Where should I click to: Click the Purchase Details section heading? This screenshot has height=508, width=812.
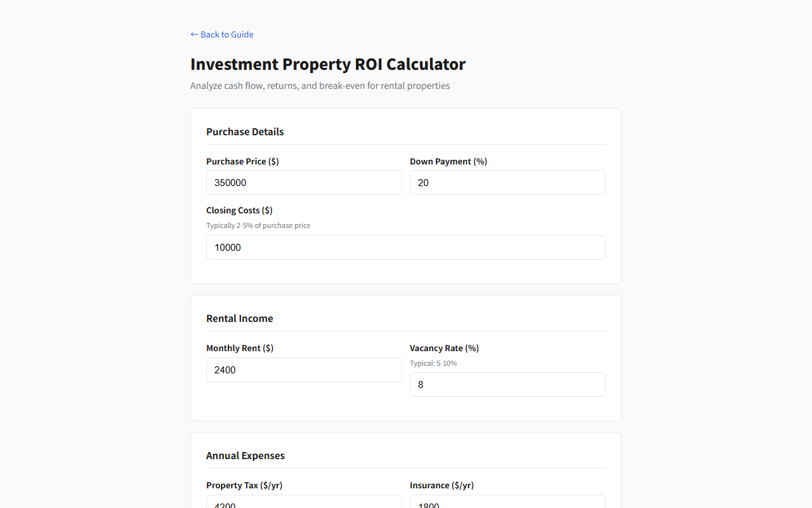tap(245, 131)
